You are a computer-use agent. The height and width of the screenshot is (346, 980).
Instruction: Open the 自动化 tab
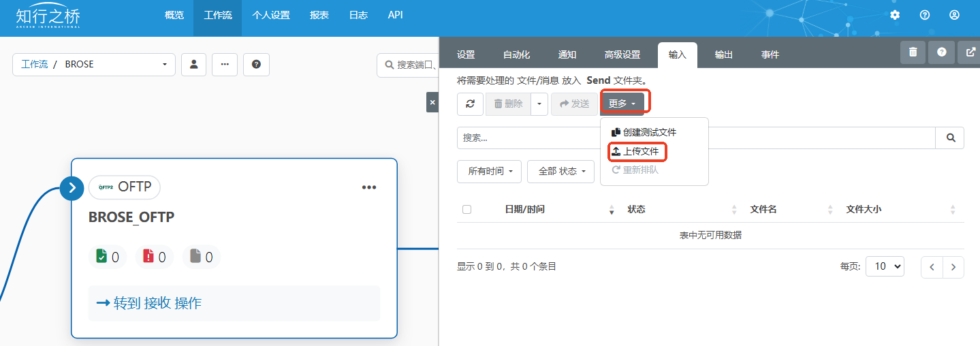516,54
